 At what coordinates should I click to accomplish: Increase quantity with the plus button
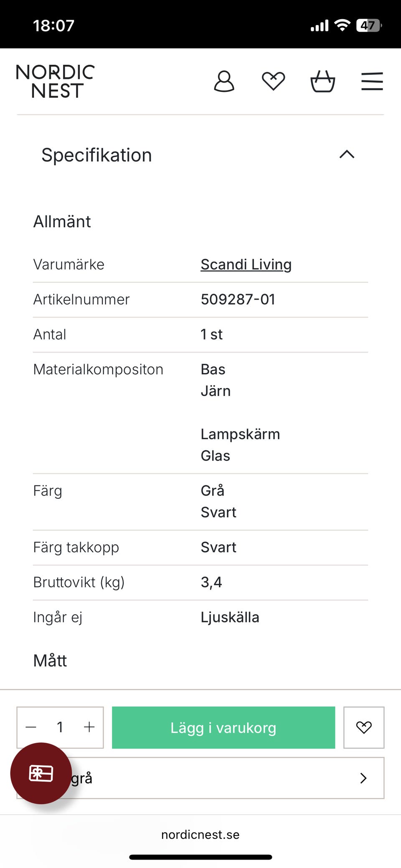(x=89, y=727)
